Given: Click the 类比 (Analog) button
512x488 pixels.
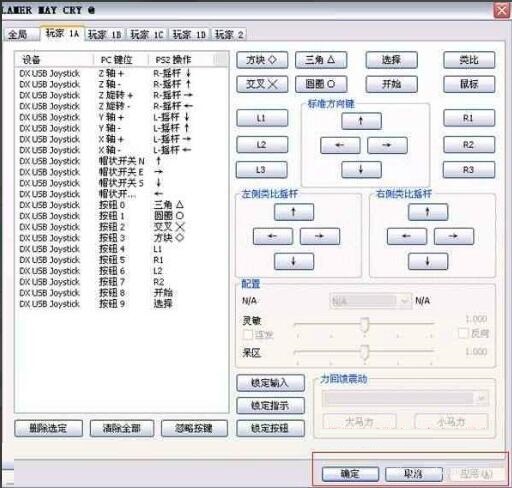Looking at the screenshot, I should tap(469, 60).
